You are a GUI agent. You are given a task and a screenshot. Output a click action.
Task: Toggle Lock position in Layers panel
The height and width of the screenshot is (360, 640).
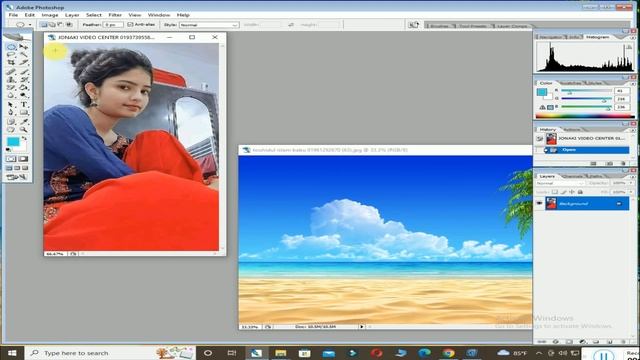click(x=572, y=192)
